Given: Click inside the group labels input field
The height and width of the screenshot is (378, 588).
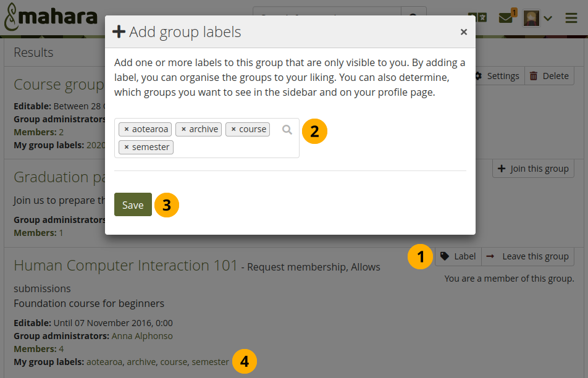Looking at the screenshot, I should click(222, 147).
